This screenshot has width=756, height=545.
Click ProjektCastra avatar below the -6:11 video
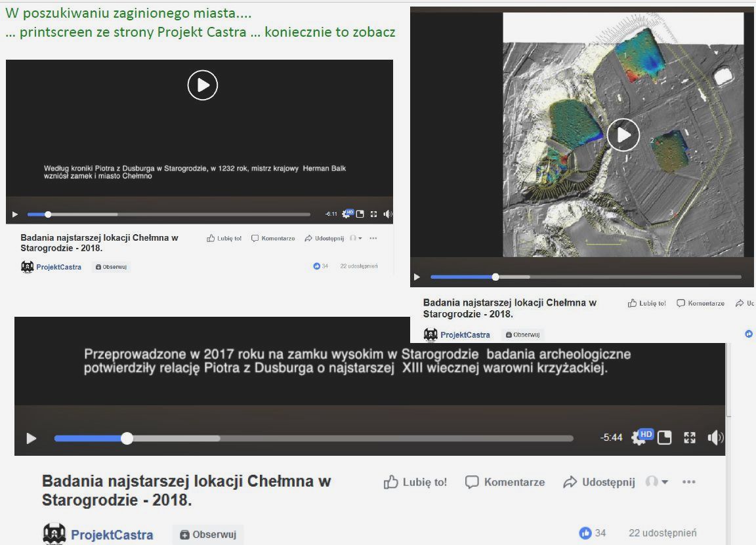[28, 267]
